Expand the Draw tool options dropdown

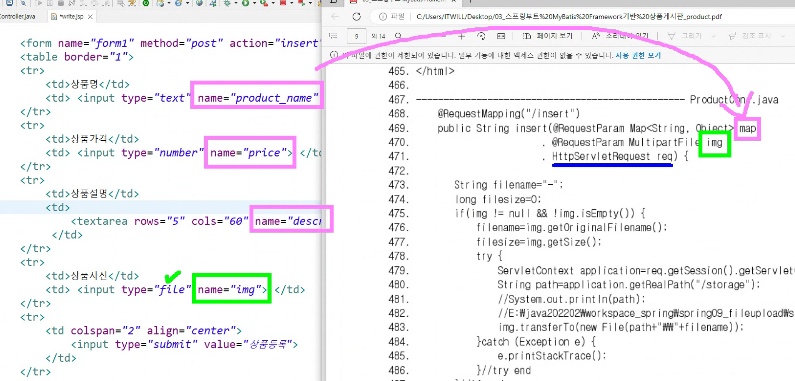pyautogui.click(x=714, y=36)
